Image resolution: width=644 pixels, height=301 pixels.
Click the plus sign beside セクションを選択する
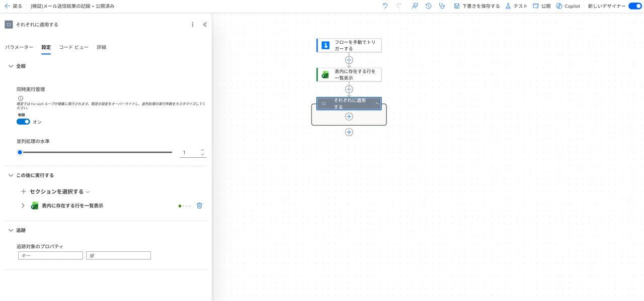[x=24, y=191]
